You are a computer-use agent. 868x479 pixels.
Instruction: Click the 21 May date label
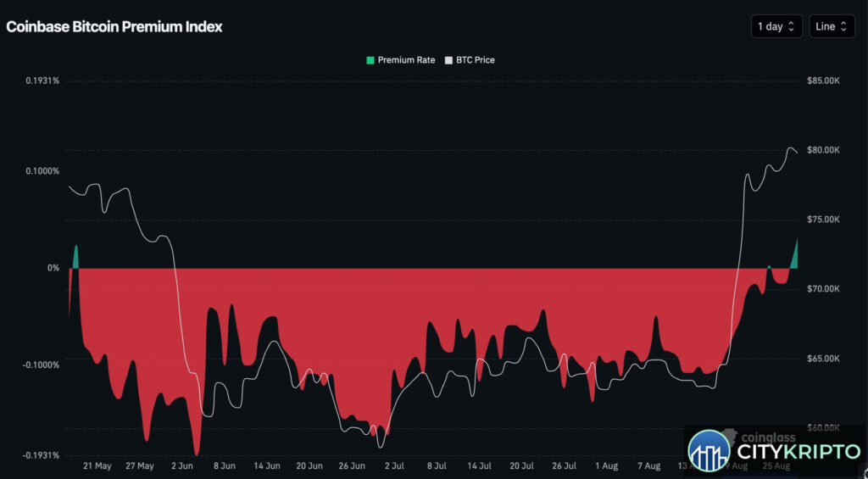98,466
